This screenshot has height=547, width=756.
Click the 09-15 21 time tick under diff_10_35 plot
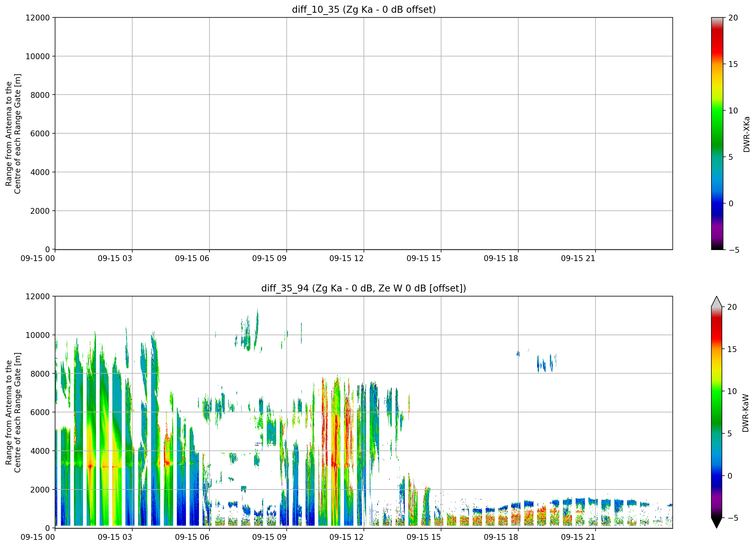(x=578, y=258)
